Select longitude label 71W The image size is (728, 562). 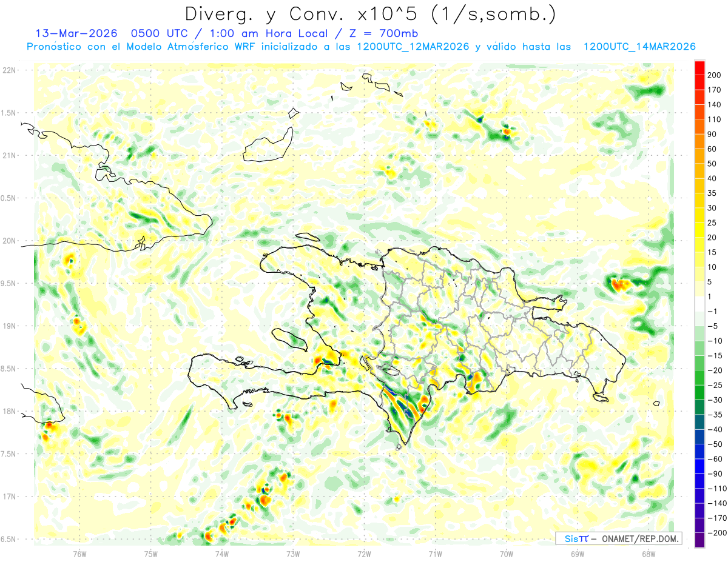tap(435, 554)
